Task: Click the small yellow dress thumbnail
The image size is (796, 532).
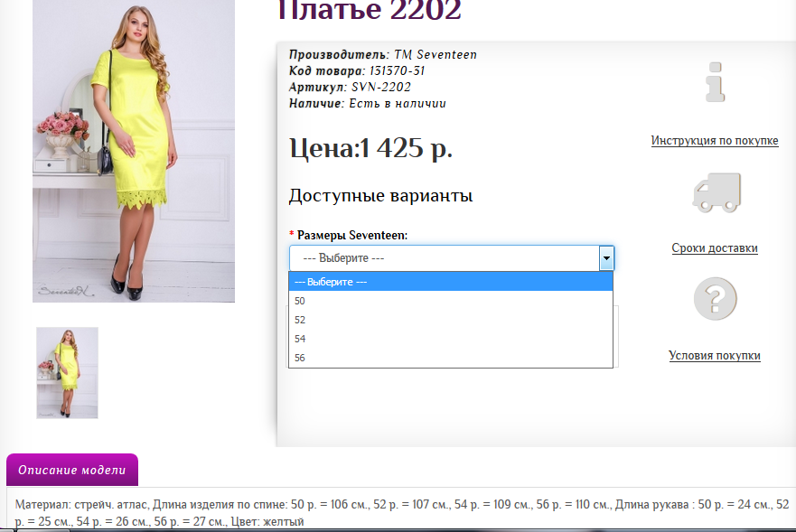Action: [67, 372]
